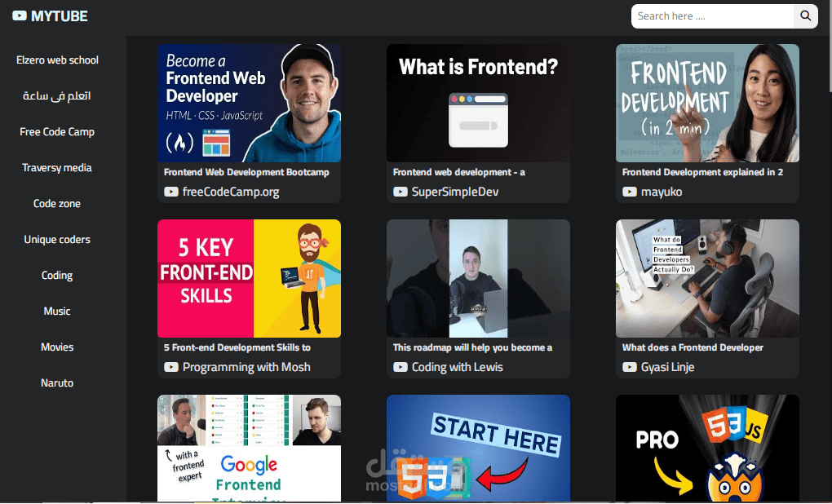832x504 pixels.
Task: Select Unique coders category
Action: tap(57, 239)
